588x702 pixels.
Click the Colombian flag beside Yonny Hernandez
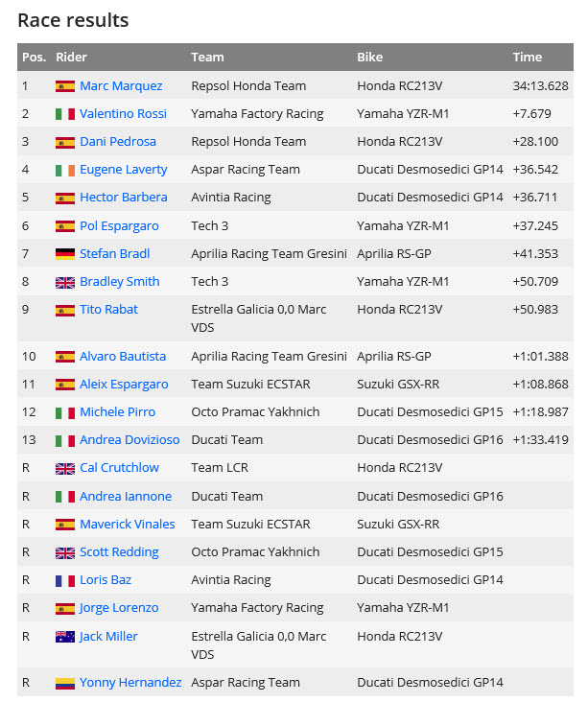tap(65, 683)
